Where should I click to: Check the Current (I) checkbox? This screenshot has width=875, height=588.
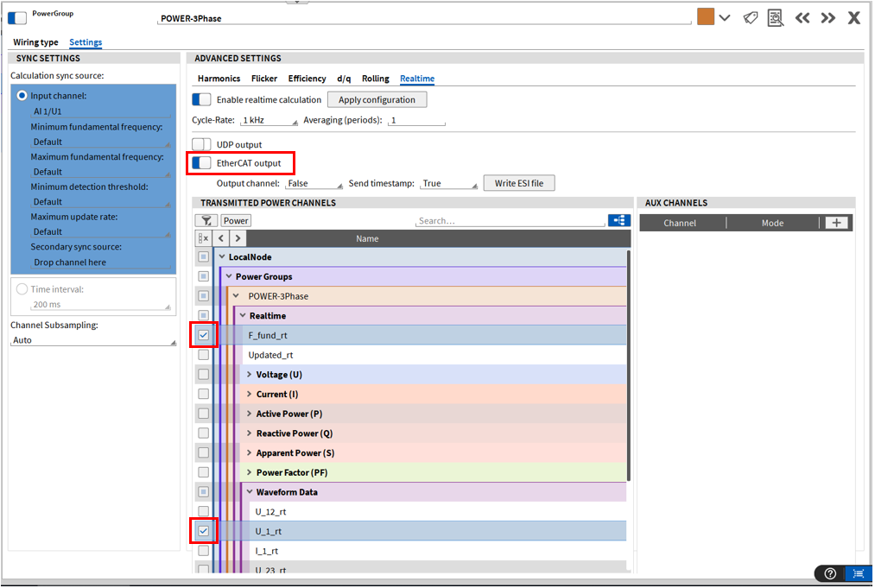click(x=203, y=394)
